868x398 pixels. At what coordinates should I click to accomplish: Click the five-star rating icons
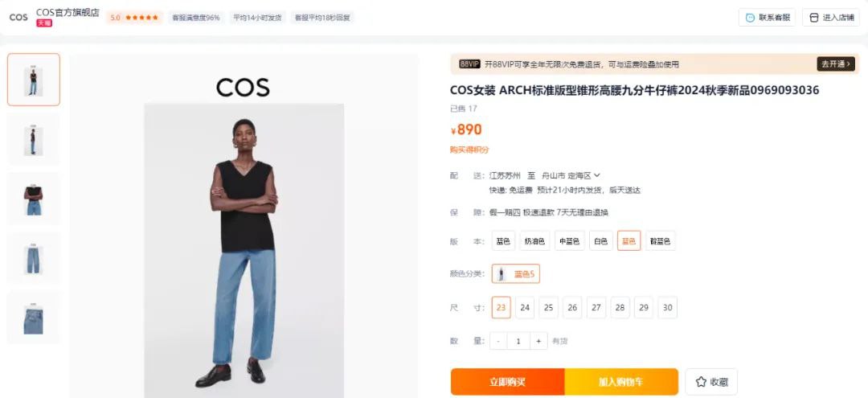[141, 18]
